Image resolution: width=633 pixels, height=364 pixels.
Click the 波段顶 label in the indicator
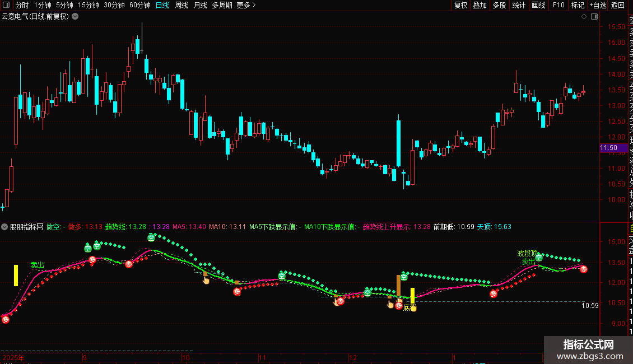tap(527, 254)
